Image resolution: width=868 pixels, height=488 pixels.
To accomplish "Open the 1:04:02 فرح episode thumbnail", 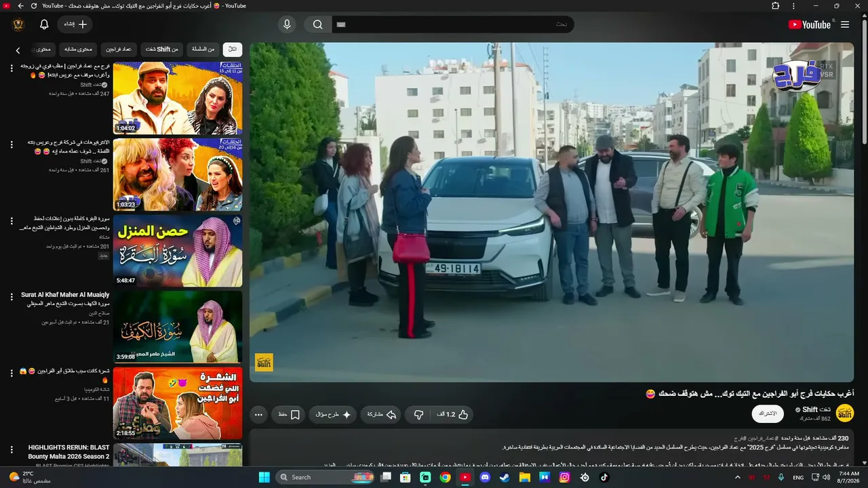I will coord(178,98).
